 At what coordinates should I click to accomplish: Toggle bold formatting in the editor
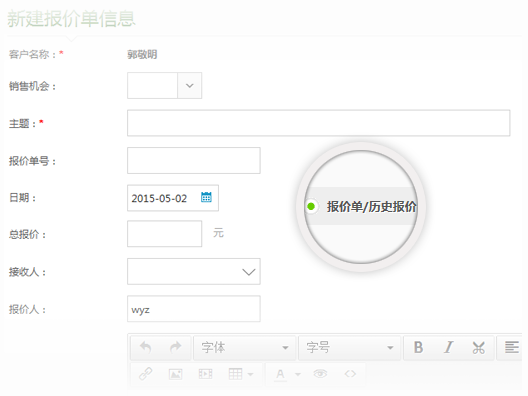coord(418,347)
